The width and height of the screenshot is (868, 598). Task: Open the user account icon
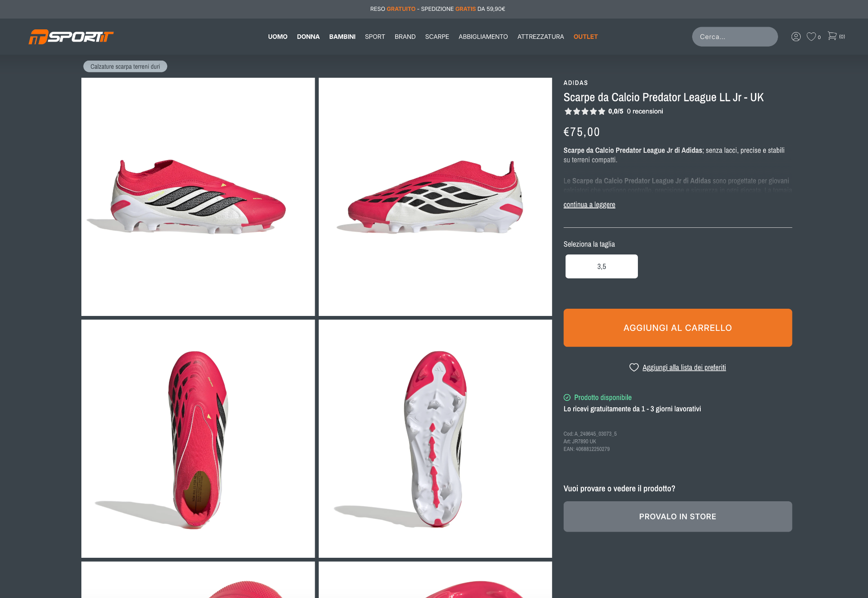796,37
